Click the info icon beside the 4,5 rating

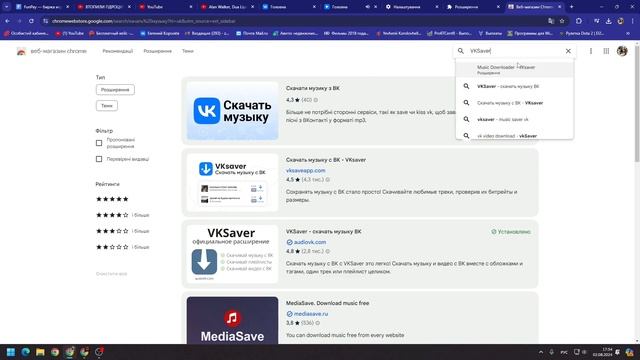click(327, 180)
